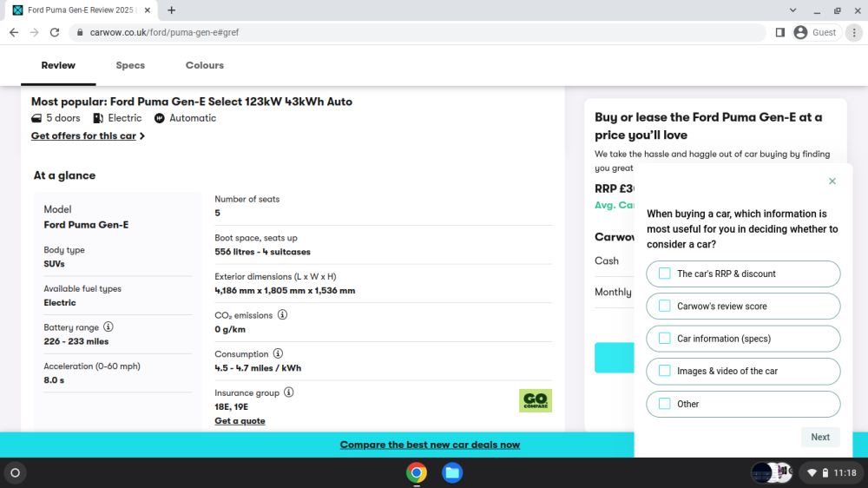The width and height of the screenshot is (868, 488).
Task: Click the address bar URL
Action: click(164, 33)
